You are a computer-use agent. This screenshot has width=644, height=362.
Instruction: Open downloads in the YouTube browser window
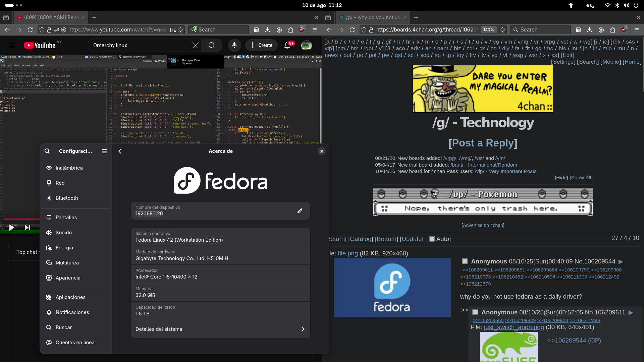pyautogui.click(x=268, y=30)
